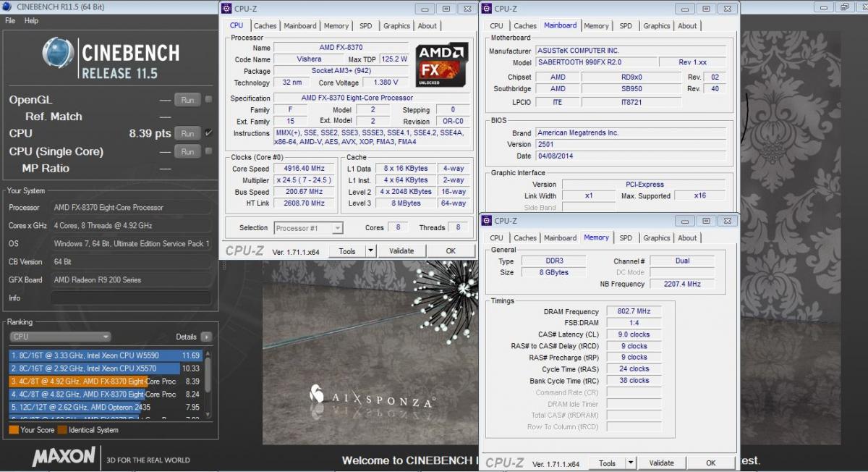Open SPD tab in Memory window
Viewport: 868px width, 472px height.
626,237
